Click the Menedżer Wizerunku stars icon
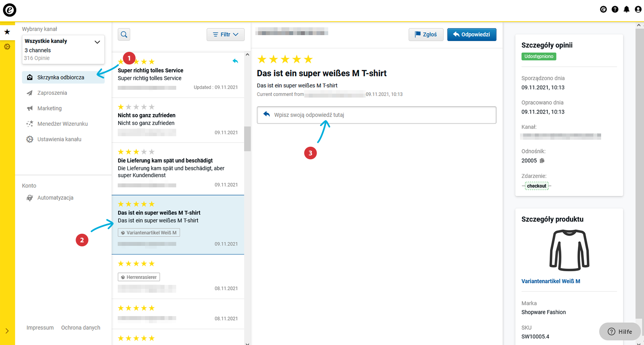This screenshot has height=345, width=644. (30, 124)
